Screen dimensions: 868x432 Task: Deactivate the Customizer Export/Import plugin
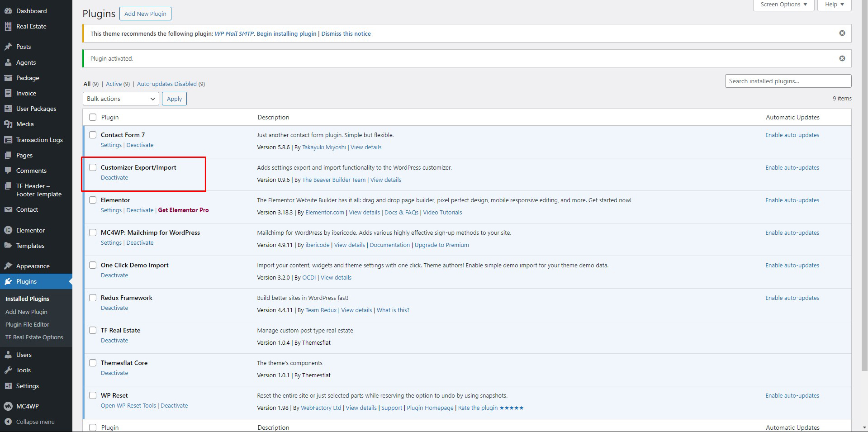click(114, 177)
